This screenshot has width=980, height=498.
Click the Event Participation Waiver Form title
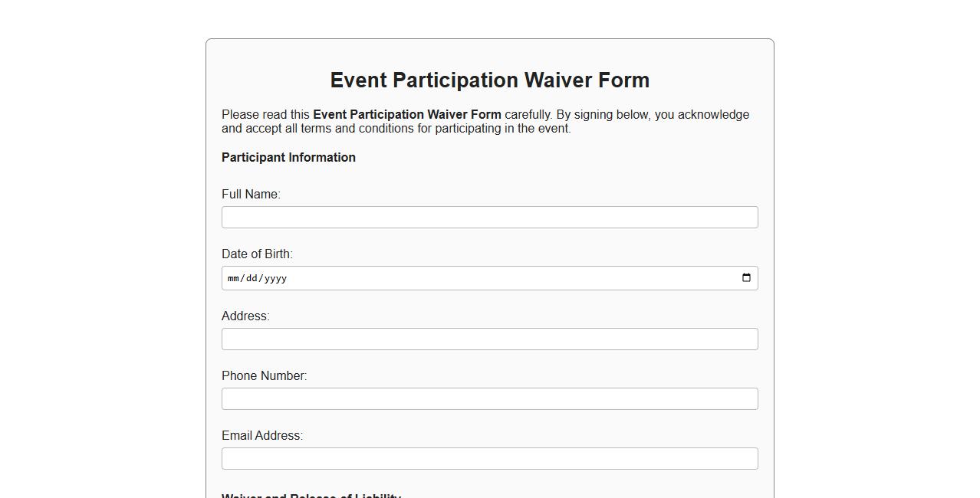coord(489,80)
